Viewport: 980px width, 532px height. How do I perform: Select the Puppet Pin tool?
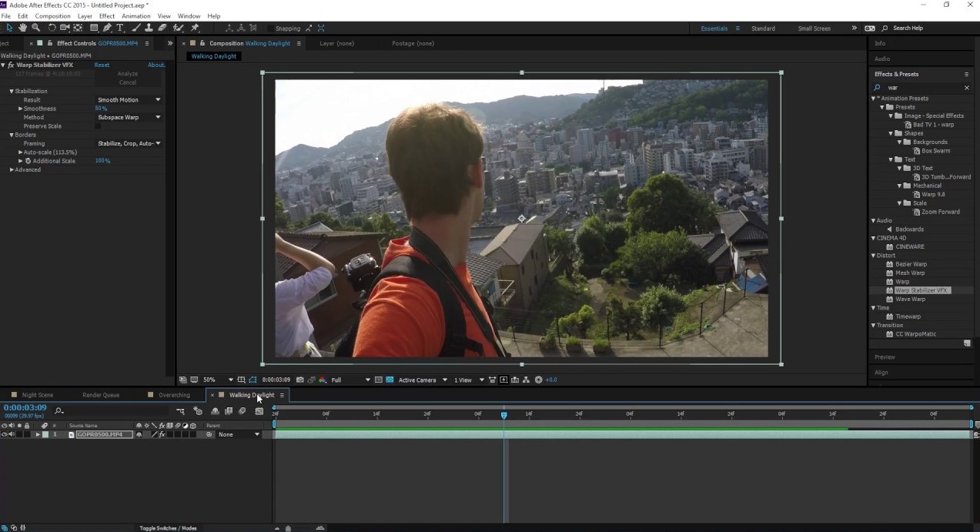tap(195, 28)
